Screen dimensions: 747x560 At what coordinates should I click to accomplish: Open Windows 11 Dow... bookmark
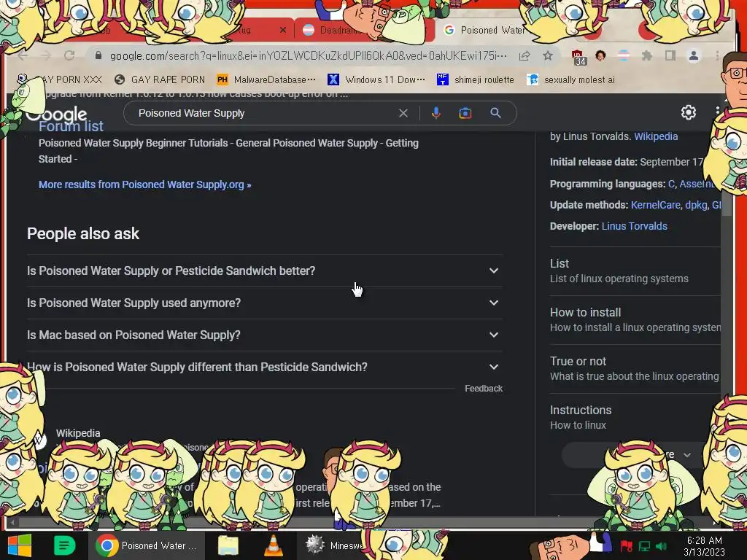tap(376, 79)
